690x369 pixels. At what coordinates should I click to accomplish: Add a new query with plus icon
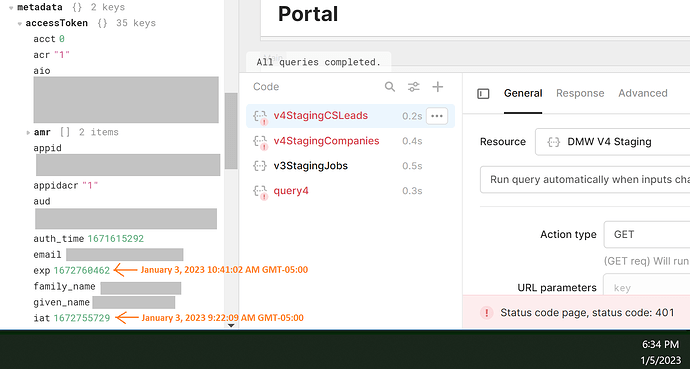point(437,87)
